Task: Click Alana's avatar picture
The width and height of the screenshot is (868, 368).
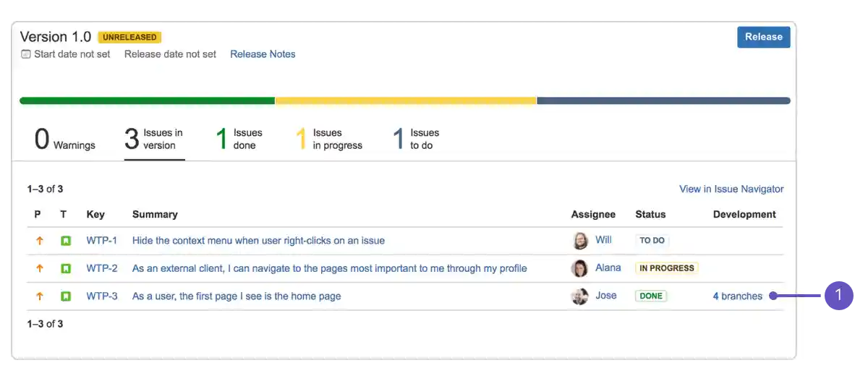Action: (x=580, y=268)
